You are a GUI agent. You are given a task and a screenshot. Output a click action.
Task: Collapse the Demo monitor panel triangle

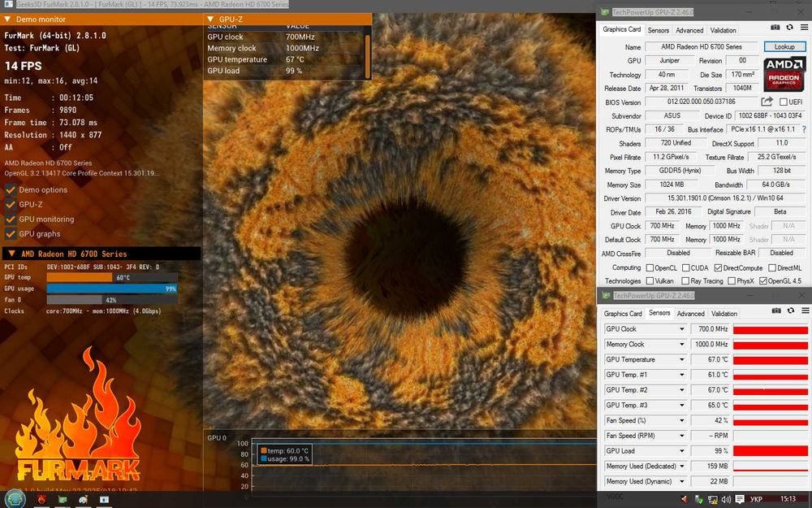(x=8, y=20)
